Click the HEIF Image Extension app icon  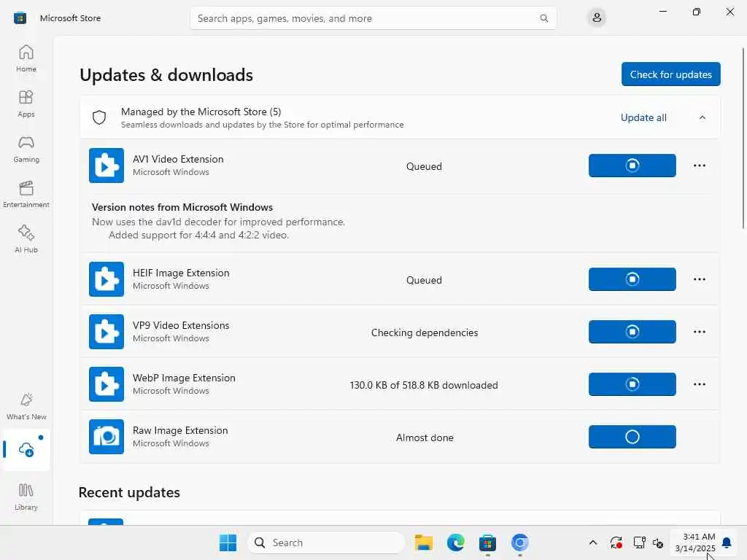click(107, 279)
